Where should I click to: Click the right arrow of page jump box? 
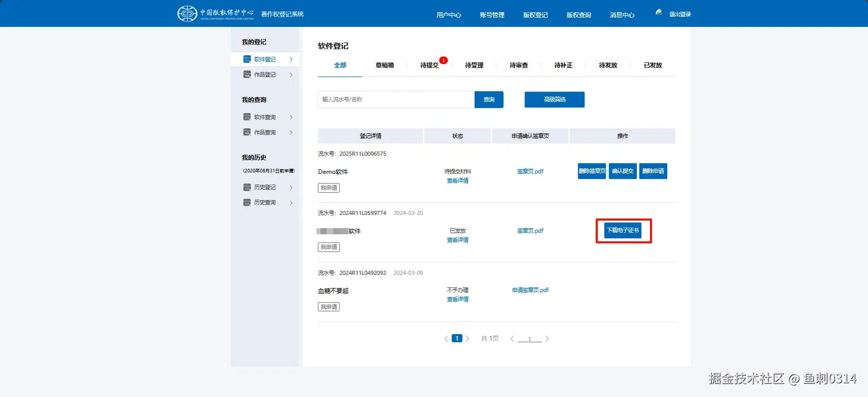[x=547, y=339]
